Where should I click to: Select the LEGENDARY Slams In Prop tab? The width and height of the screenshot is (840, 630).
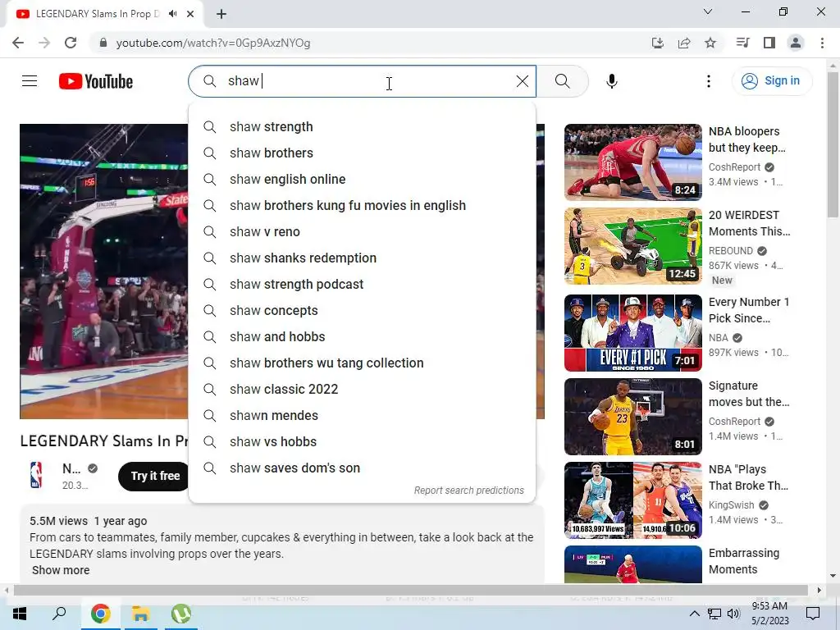(x=98, y=14)
